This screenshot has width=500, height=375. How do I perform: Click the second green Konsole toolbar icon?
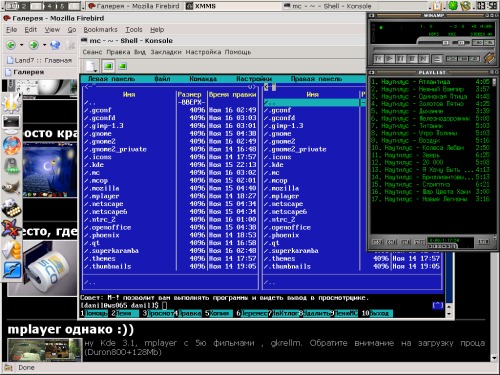[x=123, y=66]
